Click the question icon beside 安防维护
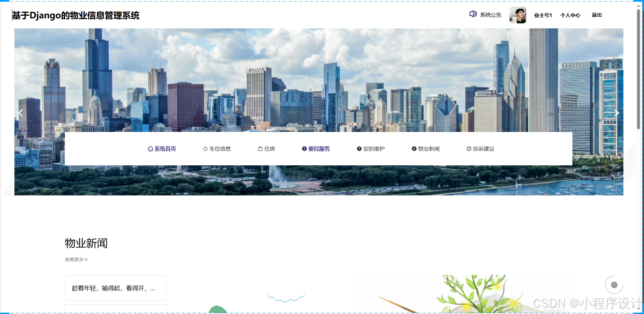The image size is (644, 314). click(x=359, y=149)
